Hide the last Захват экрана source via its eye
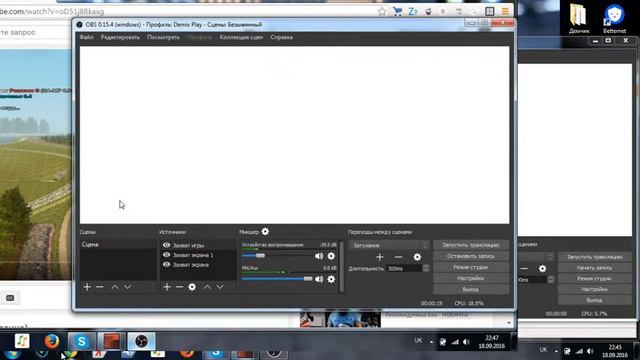The width and height of the screenshot is (640, 360). click(x=167, y=265)
